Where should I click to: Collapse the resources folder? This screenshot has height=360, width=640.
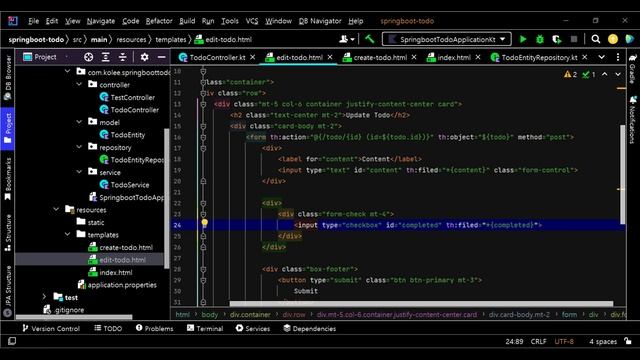pyautogui.click(x=56, y=209)
